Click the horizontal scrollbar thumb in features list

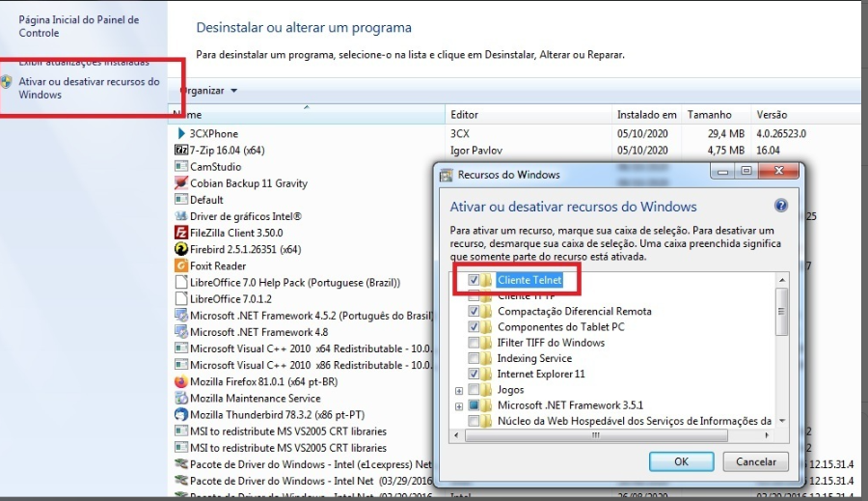click(x=596, y=435)
